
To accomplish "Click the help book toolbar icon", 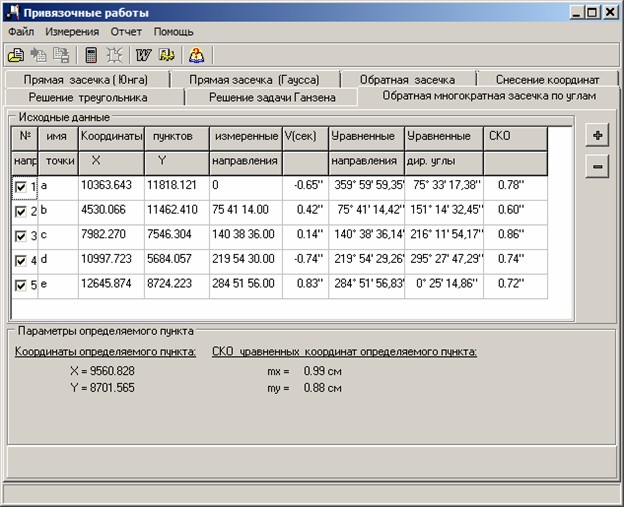I will tap(196, 55).
